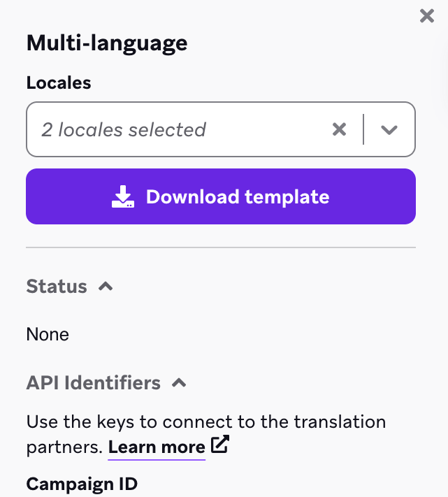The width and height of the screenshot is (448, 497).
Task: Click the Locales field label
Action: [59, 82]
